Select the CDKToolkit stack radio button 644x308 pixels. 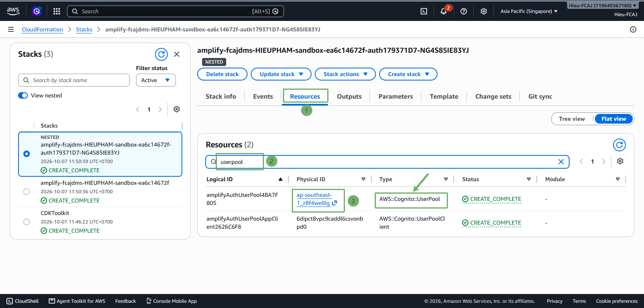(x=27, y=222)
